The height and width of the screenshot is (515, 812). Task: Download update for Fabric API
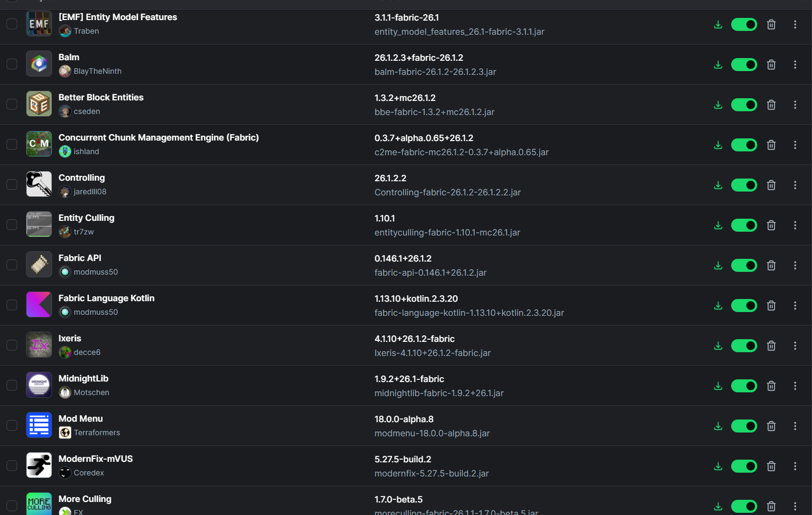click(718, 265)
